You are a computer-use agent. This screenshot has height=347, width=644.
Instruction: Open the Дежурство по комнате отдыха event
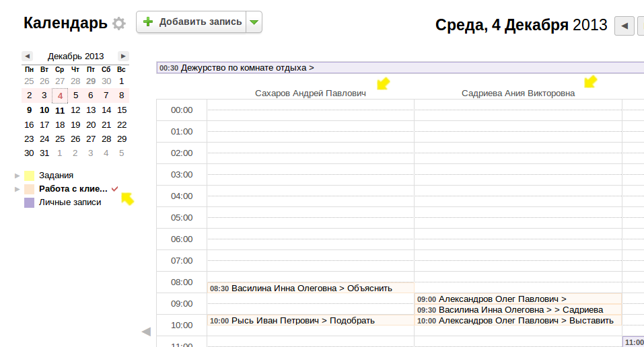tap(246, 68)
